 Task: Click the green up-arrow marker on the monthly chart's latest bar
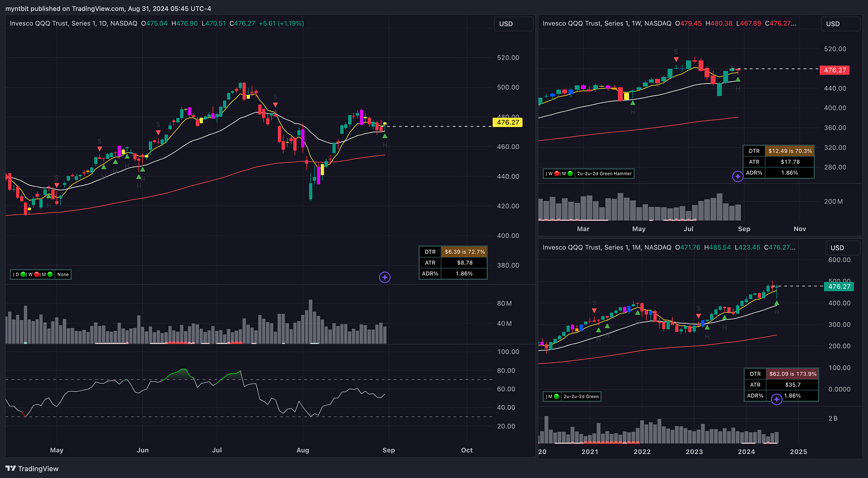click(x=777, y=303)
